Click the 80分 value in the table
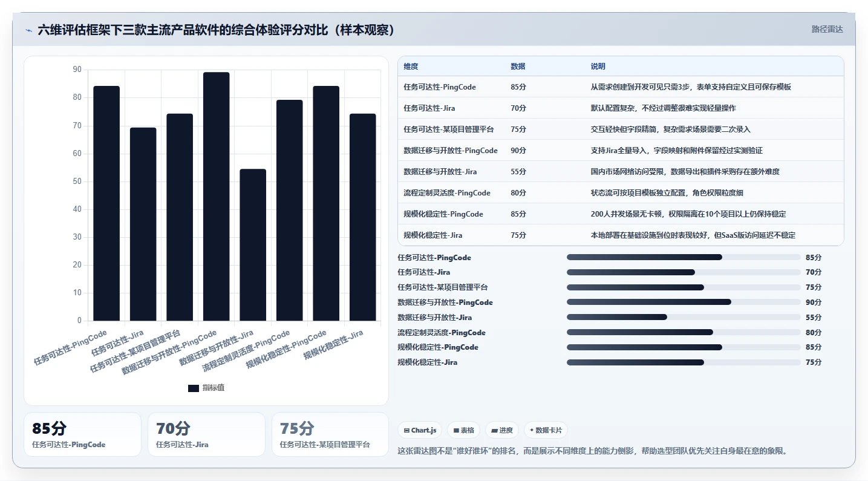This screenshot has width=868, height=481. pos(518,193)
